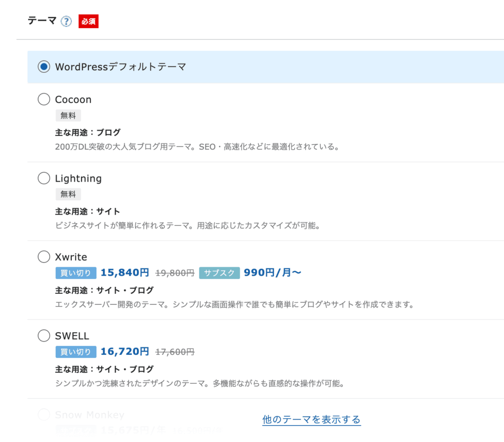Select the Lightning theme radio button
The image size is (504, 442).
click(x=43, y=178)
